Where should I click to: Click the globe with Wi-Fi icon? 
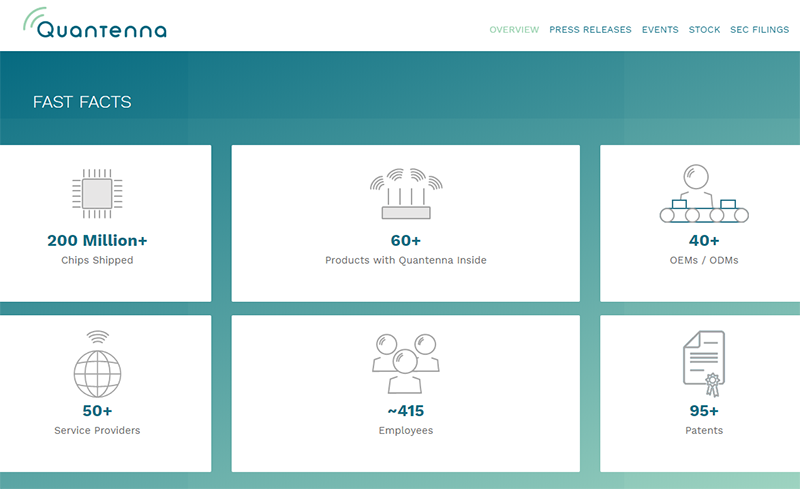(x=97, y=364)
